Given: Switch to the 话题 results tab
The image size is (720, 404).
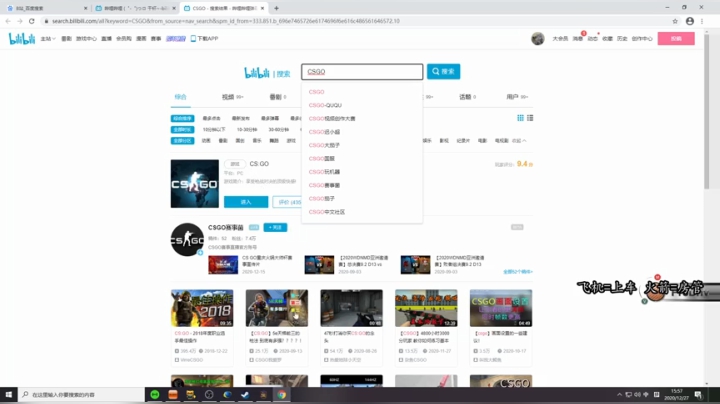Looking at the screenshot, I should 467,97.
